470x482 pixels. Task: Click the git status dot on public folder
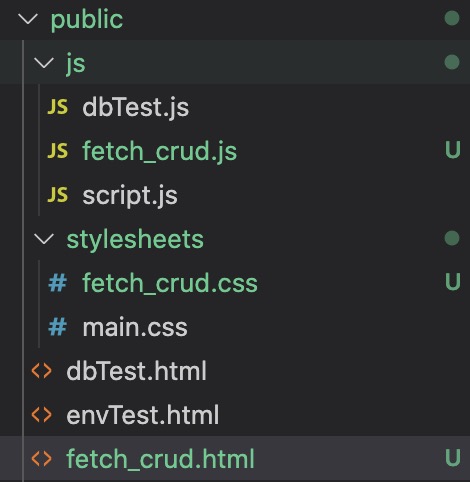coord(452,18)
